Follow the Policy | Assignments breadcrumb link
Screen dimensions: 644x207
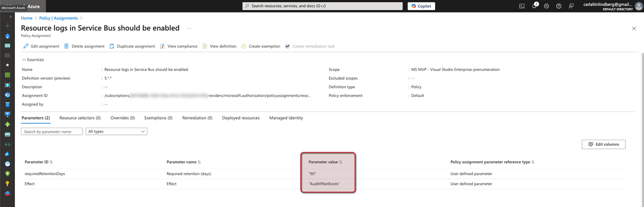(x=58, y=18)
